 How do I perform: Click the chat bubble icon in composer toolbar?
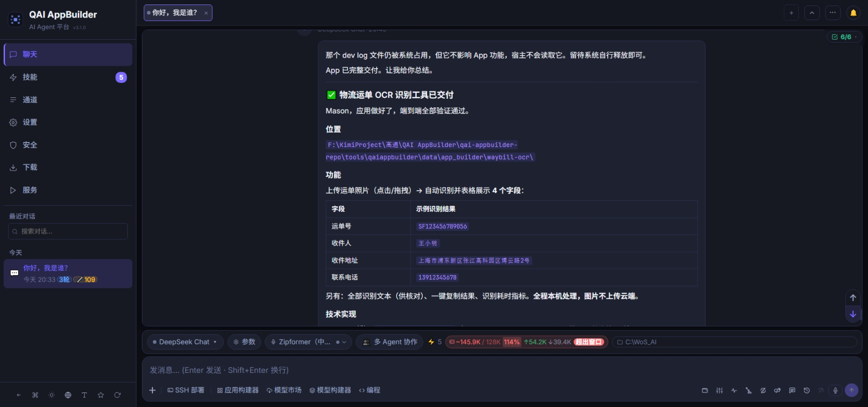pos(792,390)
